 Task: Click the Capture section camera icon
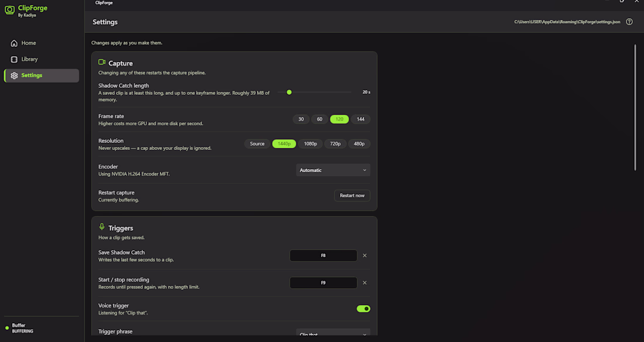(102, 63)
